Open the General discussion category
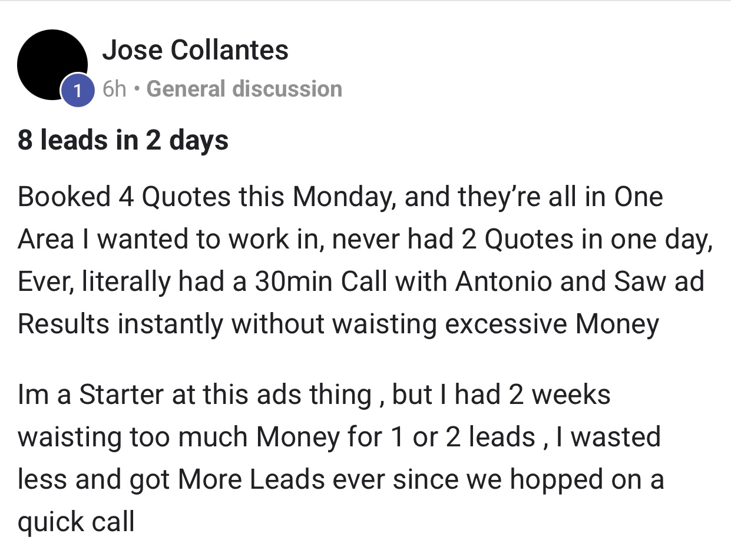 [x=244, y=89]
